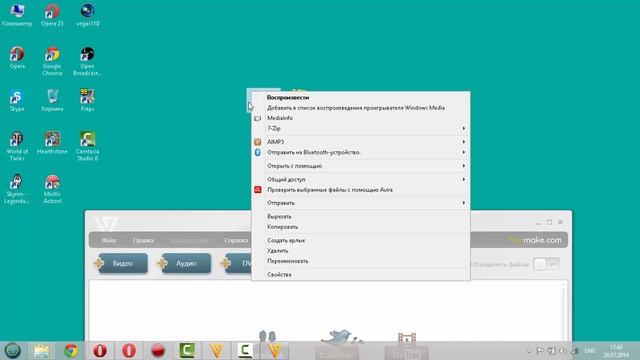Select the Fraps desktop shortcut
Image resolution: width=640 pixels, height=360 pixels.
(x=87, y=100)
